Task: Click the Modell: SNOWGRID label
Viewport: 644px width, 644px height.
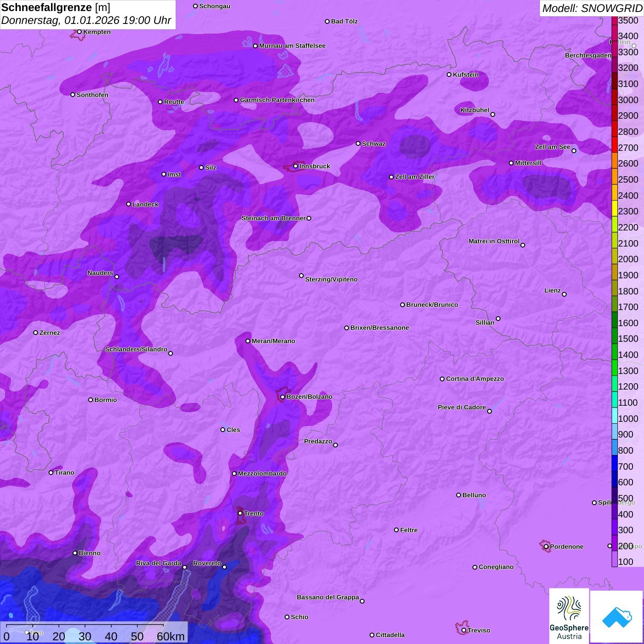Action: (592, 8)
